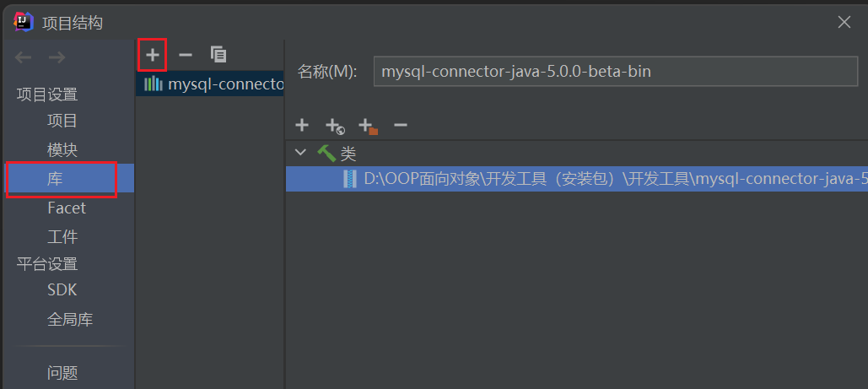Add library root from URL icon
868x389 pixels.
point(334,127)
